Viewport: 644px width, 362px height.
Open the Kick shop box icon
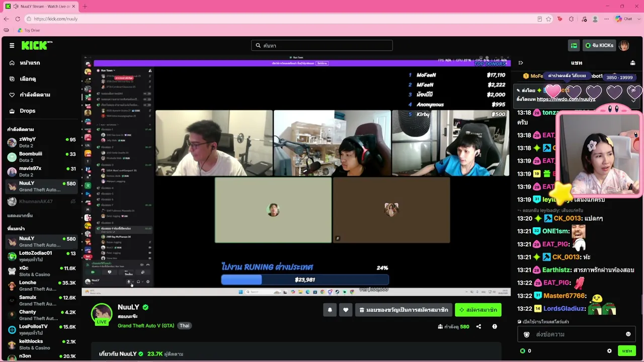[574, 46]
